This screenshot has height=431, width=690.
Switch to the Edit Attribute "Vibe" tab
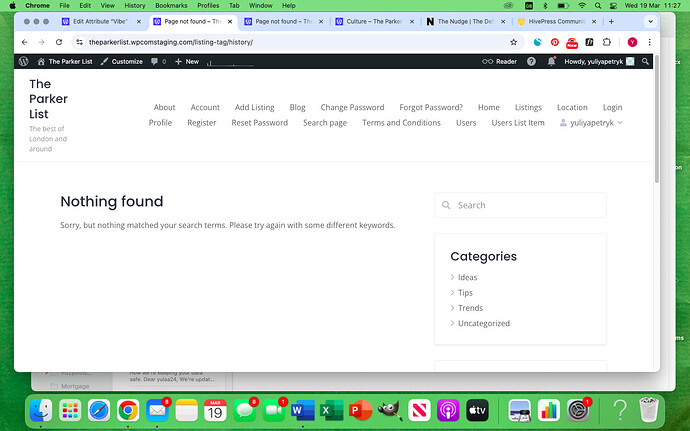[100, 22]
